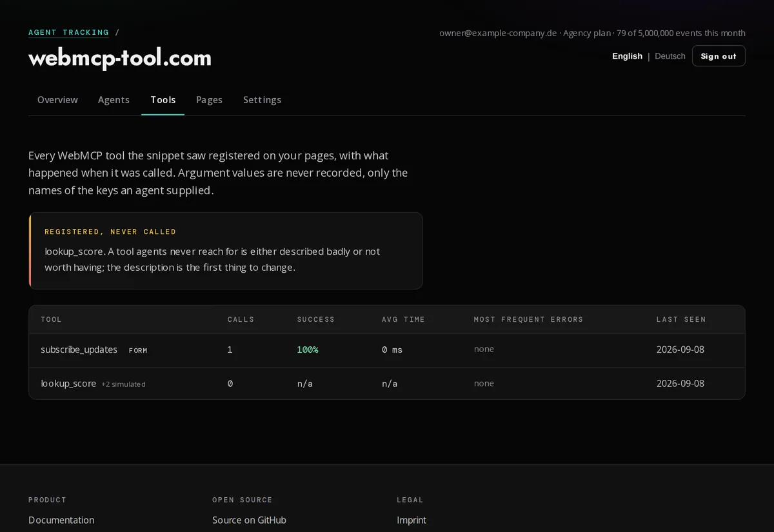Open Source on GitHub link
Image resolution: width=774 pixels, height=532 pixels.
249,520
